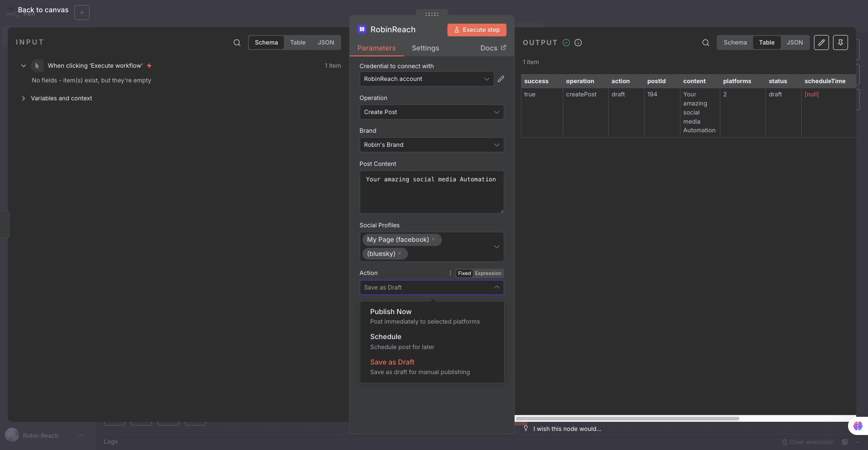The height and width of the screenshot is (450, 868).
Task: Search the OUTPUT panel data
Action: click(705, 43)
